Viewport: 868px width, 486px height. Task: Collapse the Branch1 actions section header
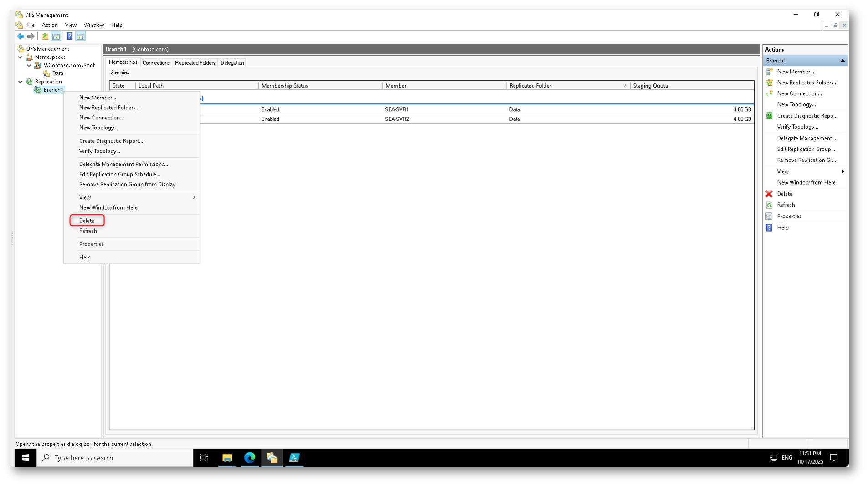pos(842,61)
